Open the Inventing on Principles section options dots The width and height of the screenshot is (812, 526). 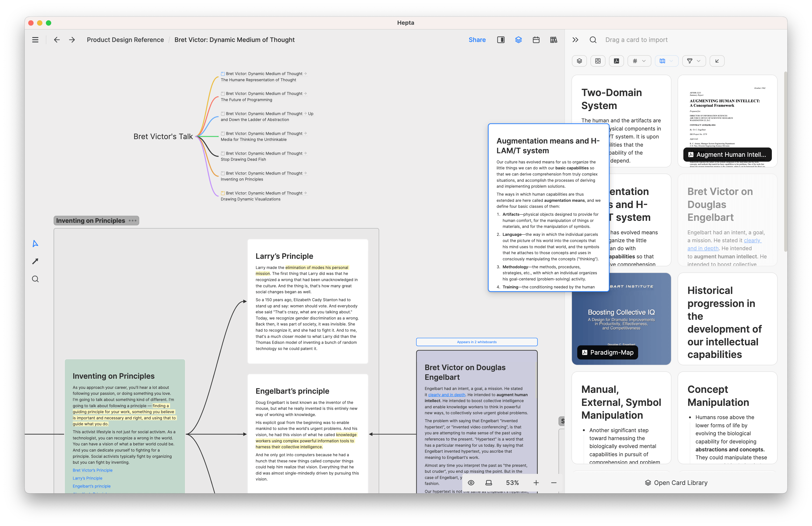133,221
